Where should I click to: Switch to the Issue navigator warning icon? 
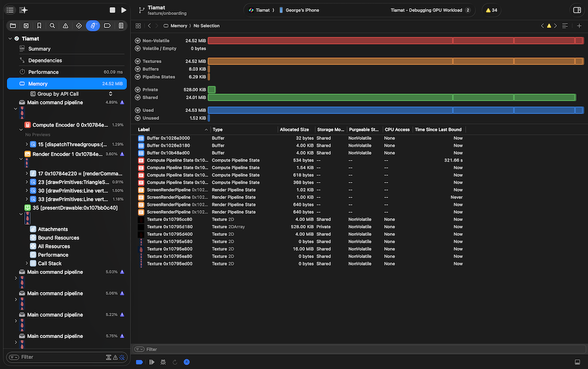point(65,26)
